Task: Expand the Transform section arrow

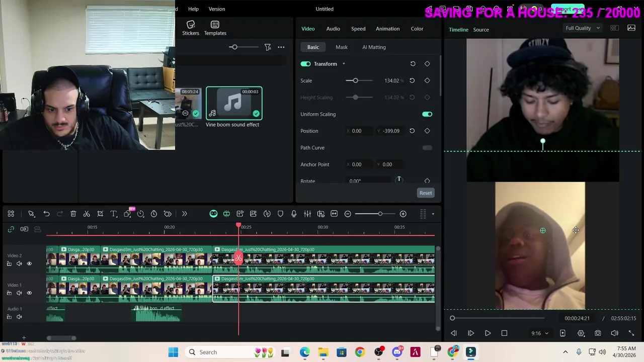Action: [344, 64]
